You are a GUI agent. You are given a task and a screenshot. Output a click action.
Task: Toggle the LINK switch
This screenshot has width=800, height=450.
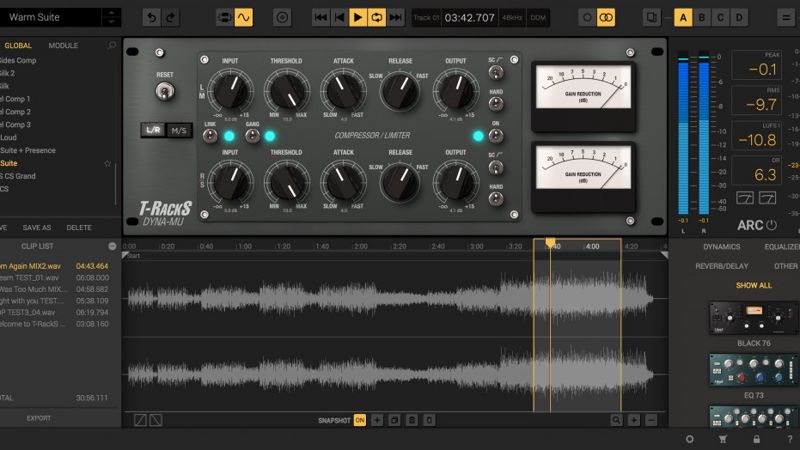coord(210,136)
